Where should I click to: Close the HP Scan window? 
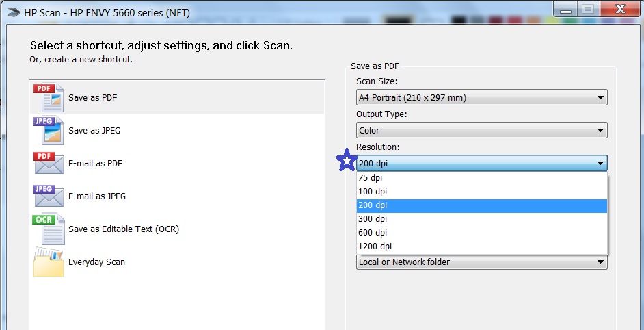click(x=620, y=10)
